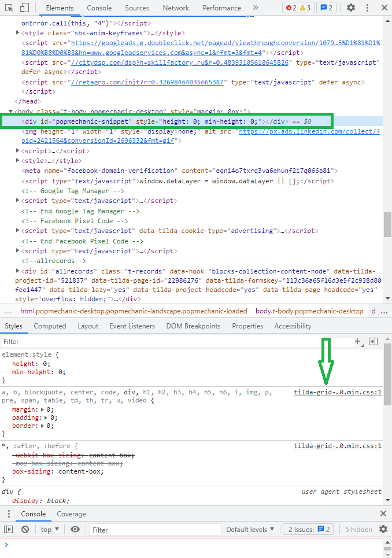392x558 pixels.
Task: Switch to the Console tab
Action: pos(99,8)
